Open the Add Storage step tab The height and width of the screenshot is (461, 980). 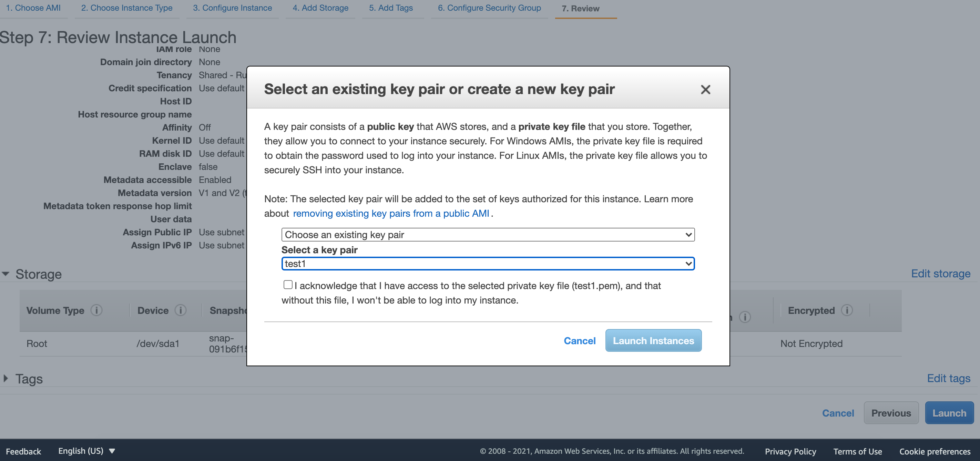tap(320, 8)
